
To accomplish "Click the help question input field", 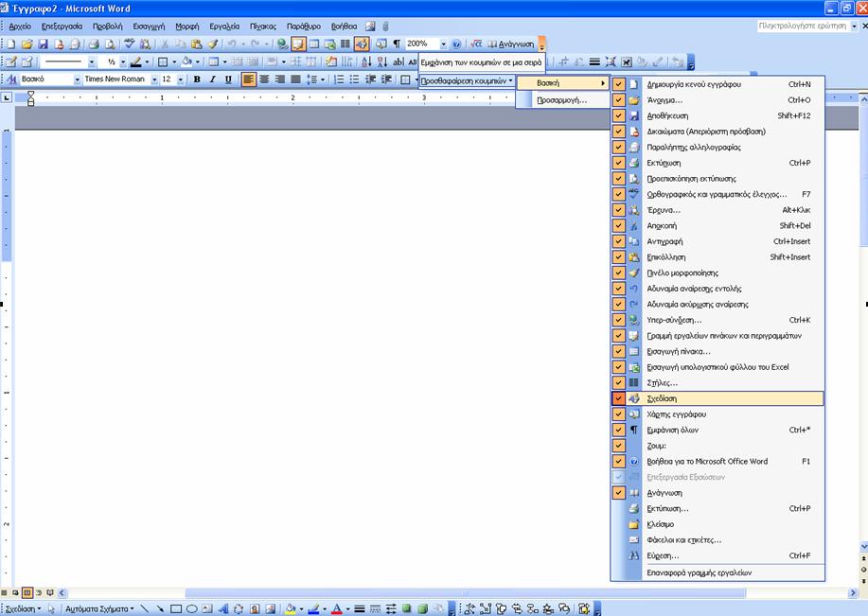I will (802, 26).
